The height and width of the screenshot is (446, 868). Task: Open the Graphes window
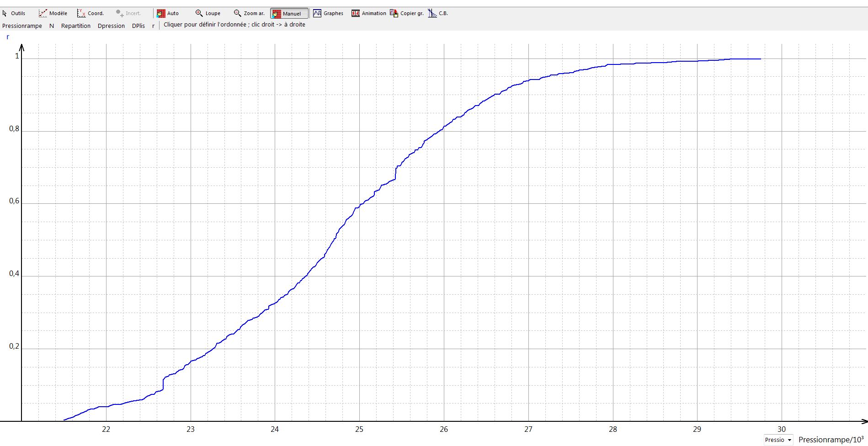pyautogui.click(x=328, y=13)
